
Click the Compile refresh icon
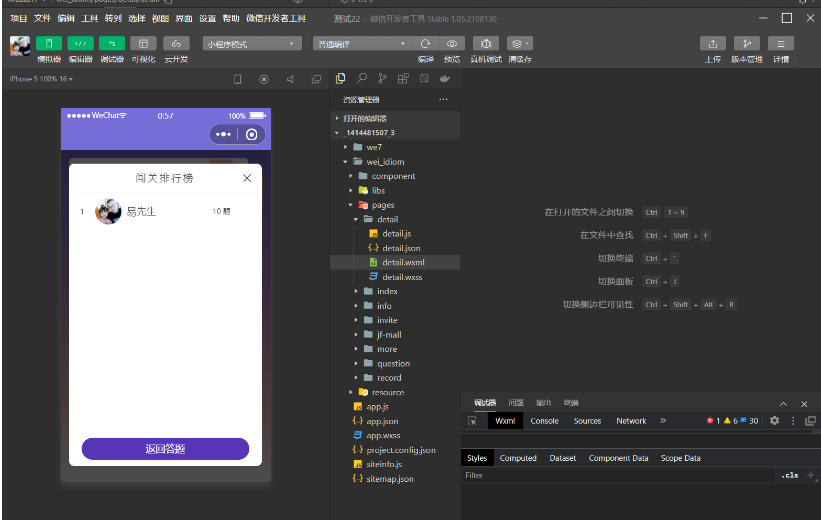[425, 43]
